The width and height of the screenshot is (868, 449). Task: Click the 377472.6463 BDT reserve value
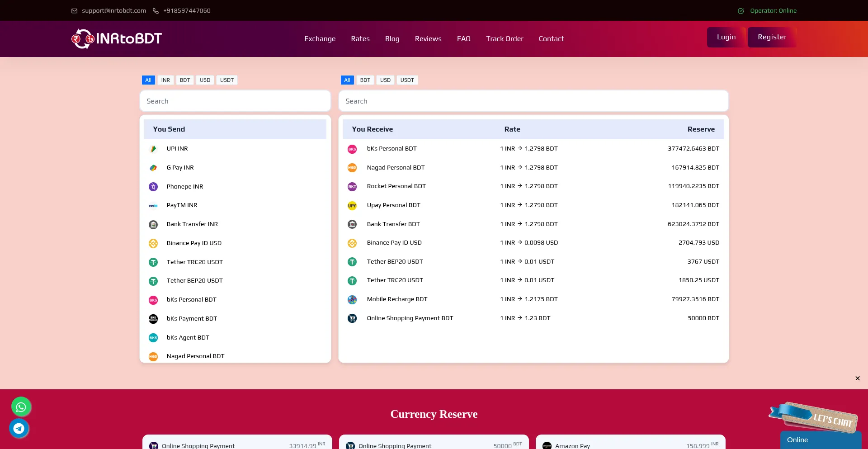(693, 149)
